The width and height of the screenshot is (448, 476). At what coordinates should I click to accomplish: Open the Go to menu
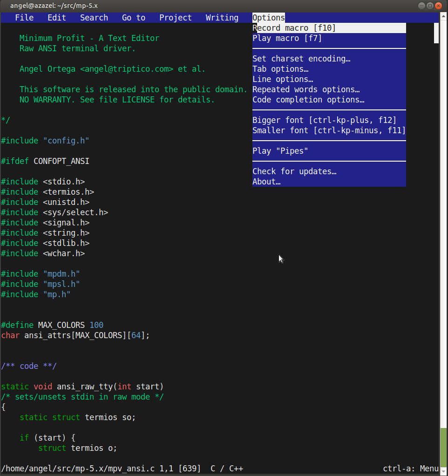134,18
